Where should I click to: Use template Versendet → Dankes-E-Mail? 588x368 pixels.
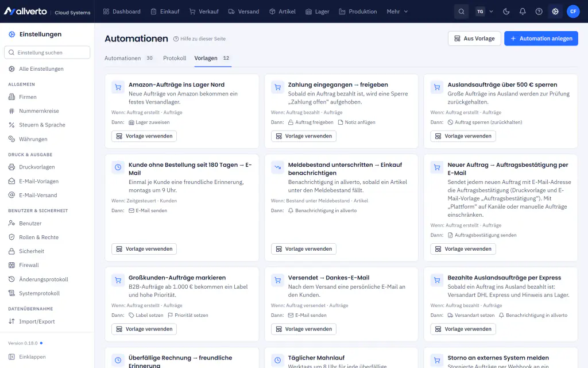pyautogui.click(x=304, y=329)
